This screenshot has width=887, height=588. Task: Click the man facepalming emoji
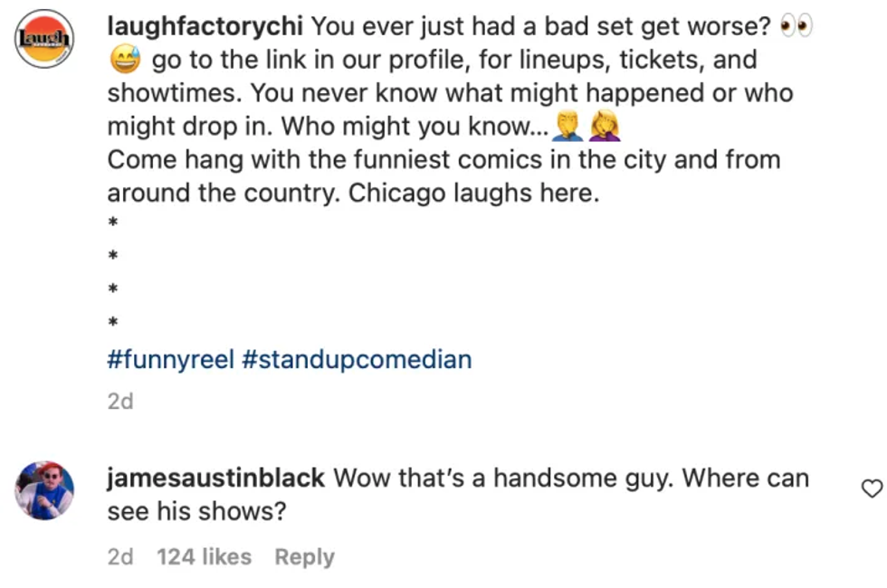(x=567, y=128)
